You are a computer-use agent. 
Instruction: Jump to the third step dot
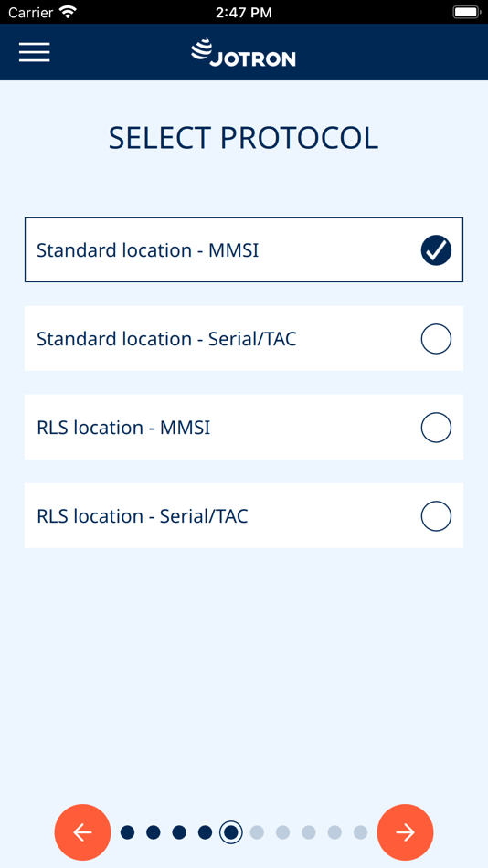pos(179,832)
